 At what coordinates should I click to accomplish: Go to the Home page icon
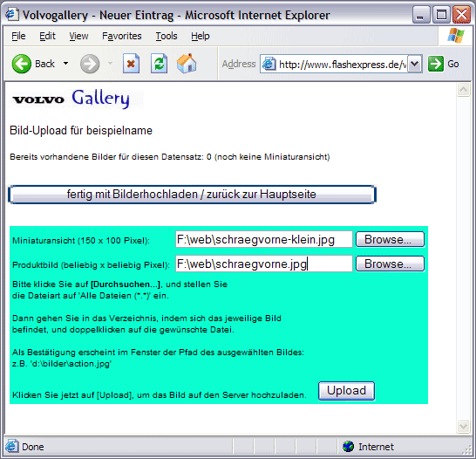pyautogui.click(x=187, y=63)
